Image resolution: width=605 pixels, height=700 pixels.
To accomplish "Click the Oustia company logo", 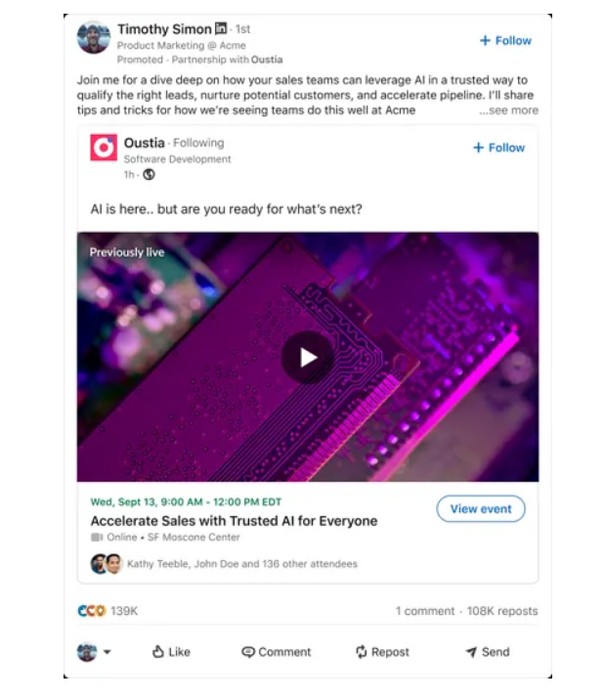I will coord(104,148).
